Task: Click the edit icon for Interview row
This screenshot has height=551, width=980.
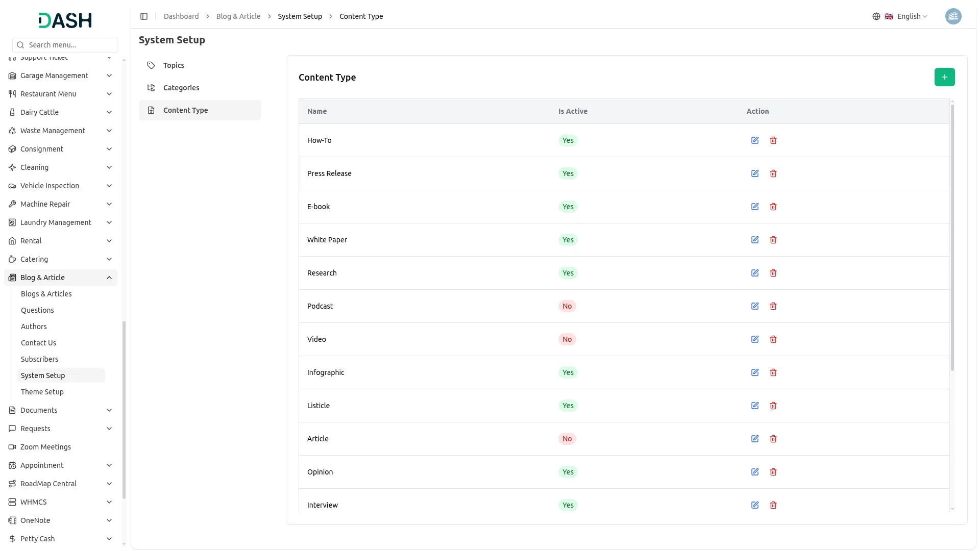Action: pyautogui.click(x=755, y=505)
